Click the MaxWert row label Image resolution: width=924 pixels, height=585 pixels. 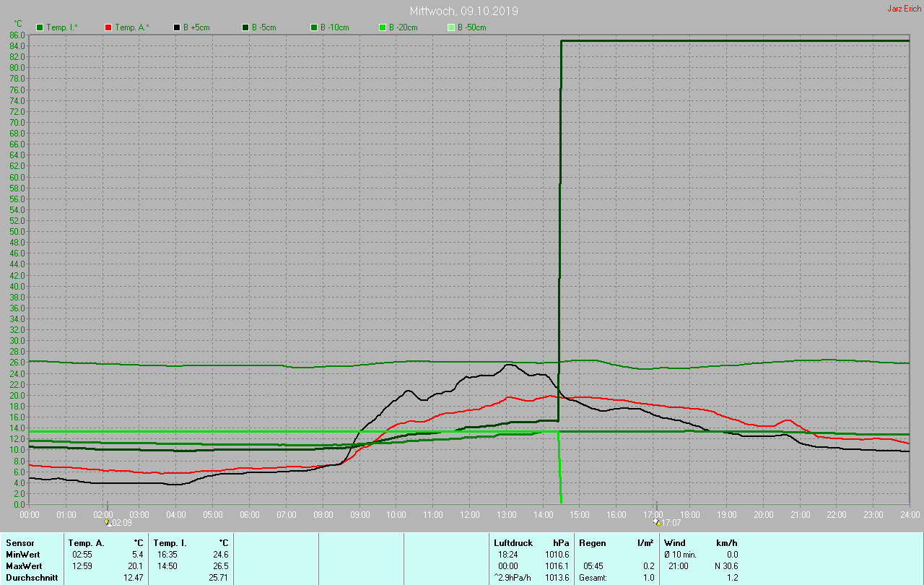pos(23,565)
